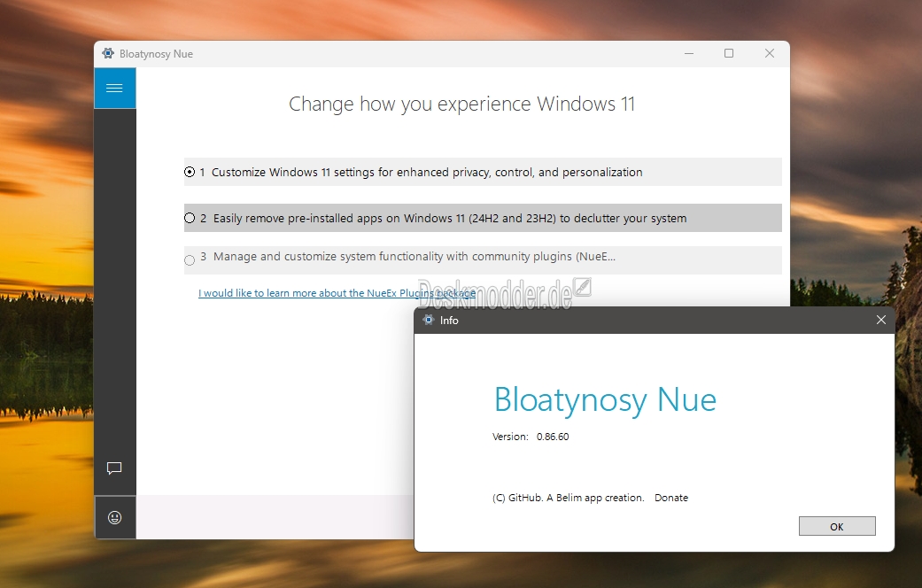Viewport: 922px width, 588px height.
Task: Click the smiley face icon in sidebar
Action: pyautogui.click(x=114, y=517)
